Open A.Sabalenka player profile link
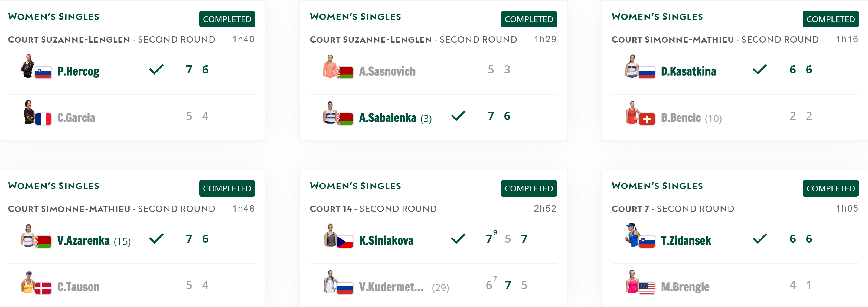Image resolution: width=868 pixels, height=307 pixels. (387, 118)
